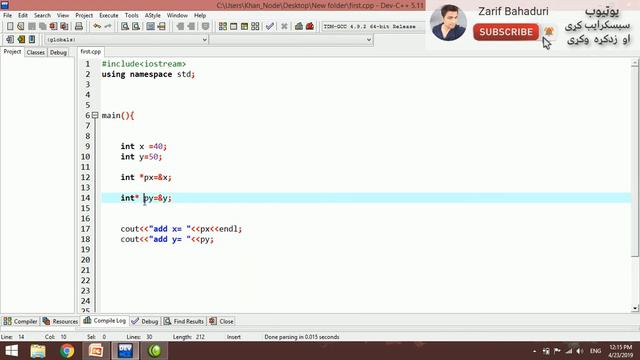The height and width of the screenshot is (360, 640).
Task: Click the editor vertical scrollbar down arrow
Action: click(635, 308)
